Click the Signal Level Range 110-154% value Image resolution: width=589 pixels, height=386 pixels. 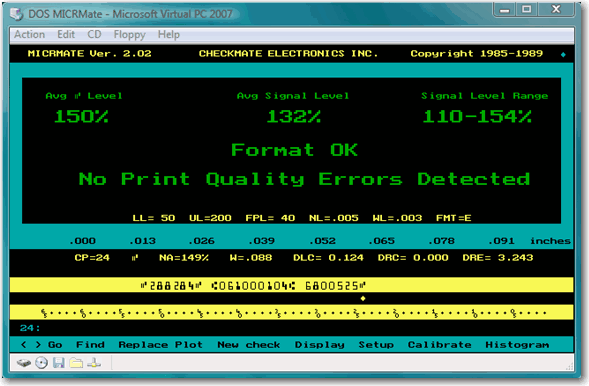[x=477, y=116]
